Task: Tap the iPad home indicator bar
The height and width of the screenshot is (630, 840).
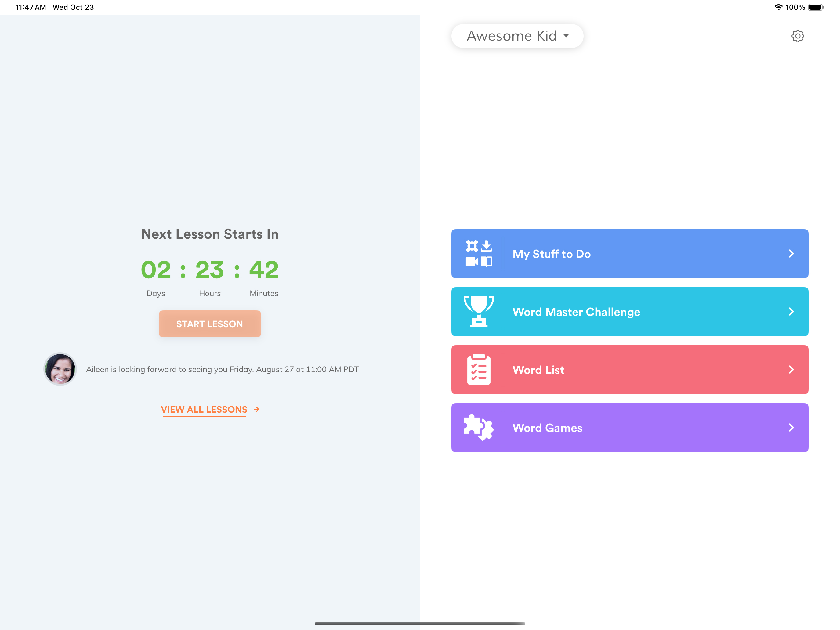Action: point(420,624)
